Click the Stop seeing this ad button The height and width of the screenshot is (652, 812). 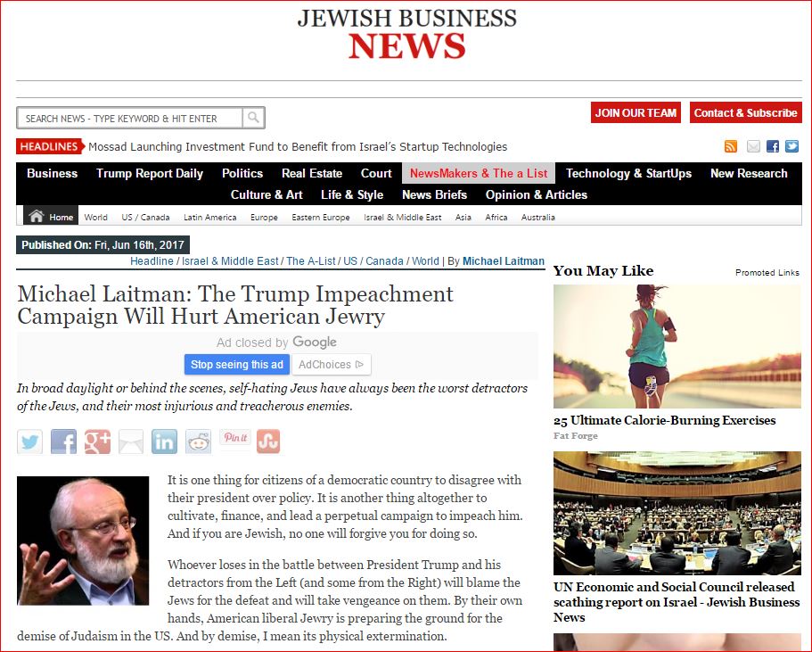pyautogui.click(x=237, y=364)
